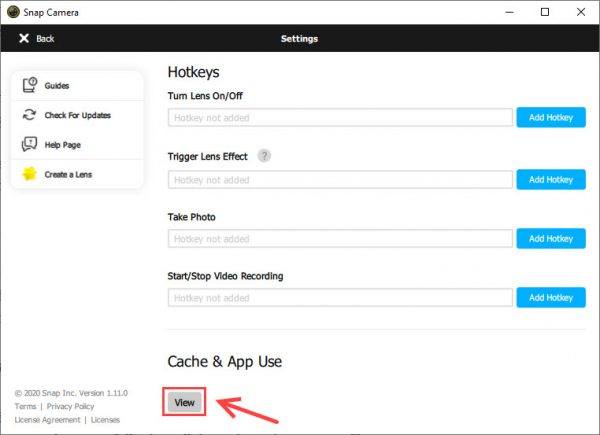Click the X icon next to Back

click(22, 39)
